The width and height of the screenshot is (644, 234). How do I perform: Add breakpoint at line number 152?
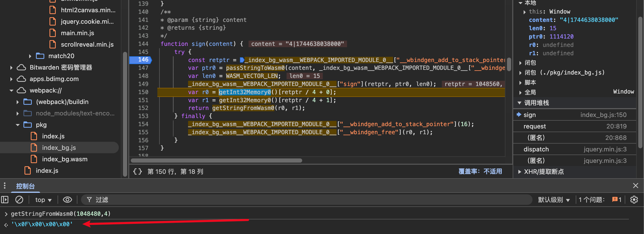point(143,108)
